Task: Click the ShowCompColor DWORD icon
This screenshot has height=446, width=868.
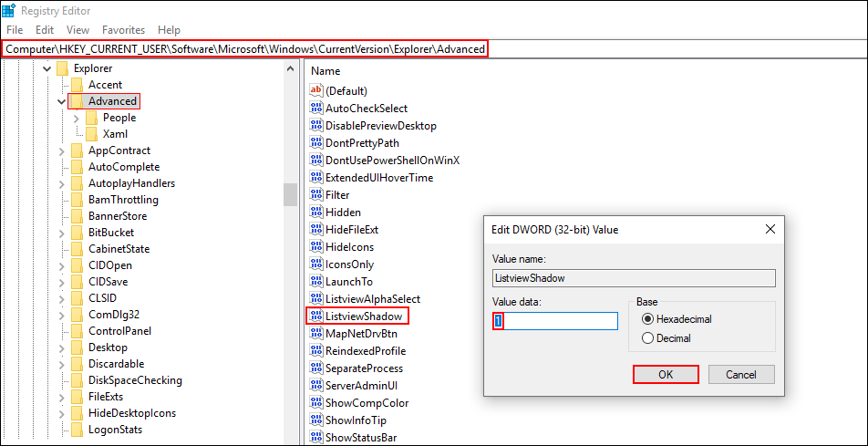Action: (x=316, y=402)
